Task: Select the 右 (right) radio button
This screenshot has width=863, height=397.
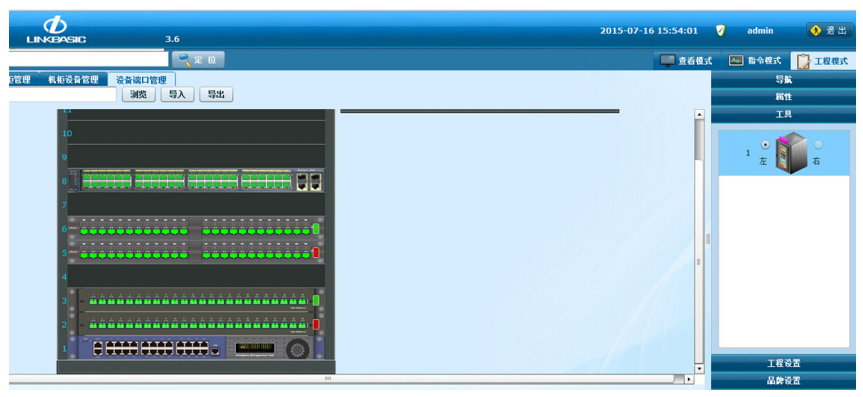Action: tap(818, 145)
